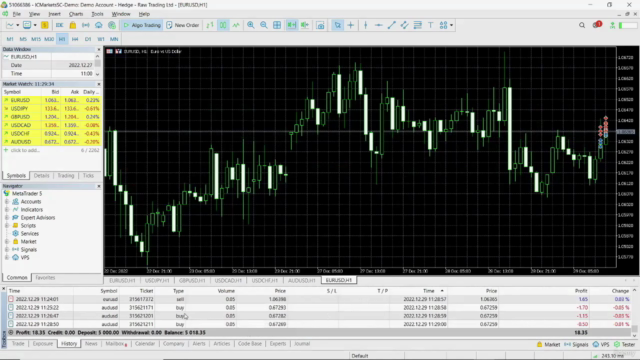Tile chart windows with grid icon
Image resolution: width=640 pixels, height=360 pixels.
click(277, 25)
